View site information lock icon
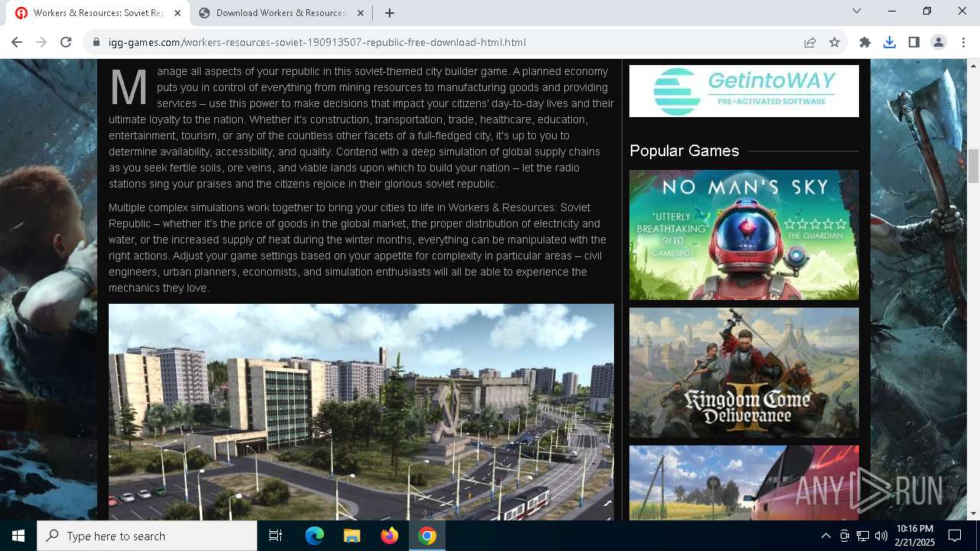This screenshot has height=551, width=980. tap(96, 42)
